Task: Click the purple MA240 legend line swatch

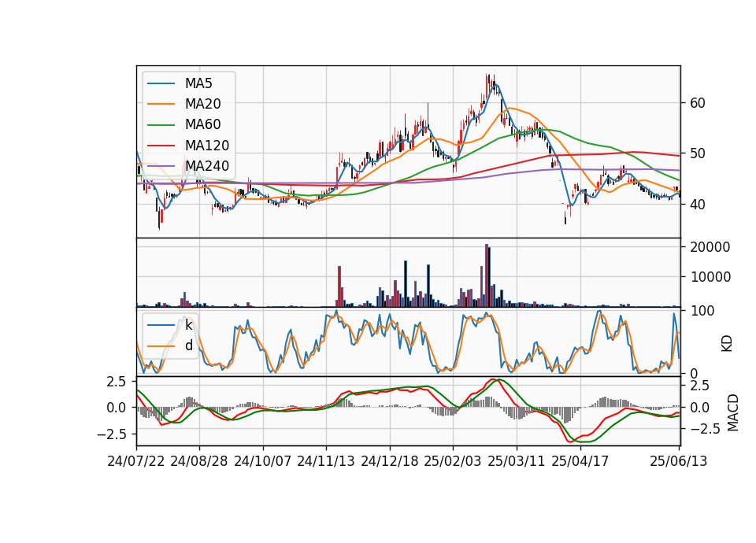Action: 161,166
